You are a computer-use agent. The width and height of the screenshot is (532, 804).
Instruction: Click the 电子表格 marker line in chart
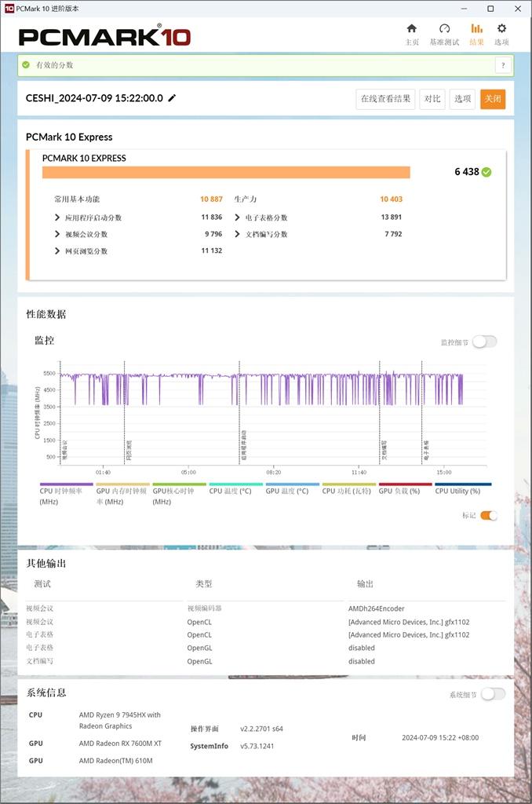pyautogui.click(x=422, y=413)
